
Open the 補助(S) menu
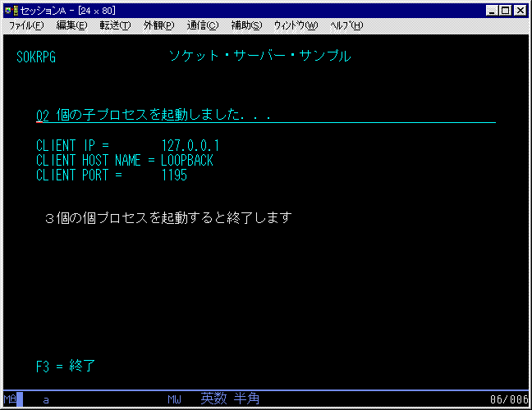point(246,25)
